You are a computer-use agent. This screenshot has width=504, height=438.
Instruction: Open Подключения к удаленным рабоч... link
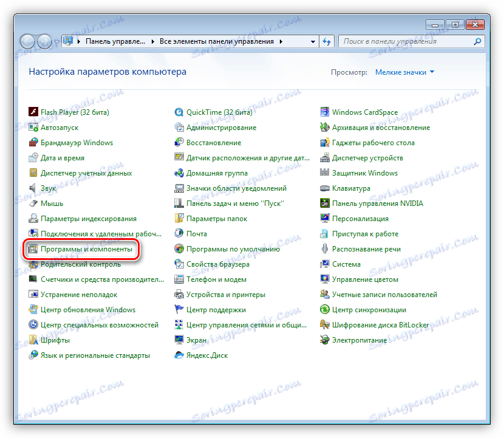(101, 233)
